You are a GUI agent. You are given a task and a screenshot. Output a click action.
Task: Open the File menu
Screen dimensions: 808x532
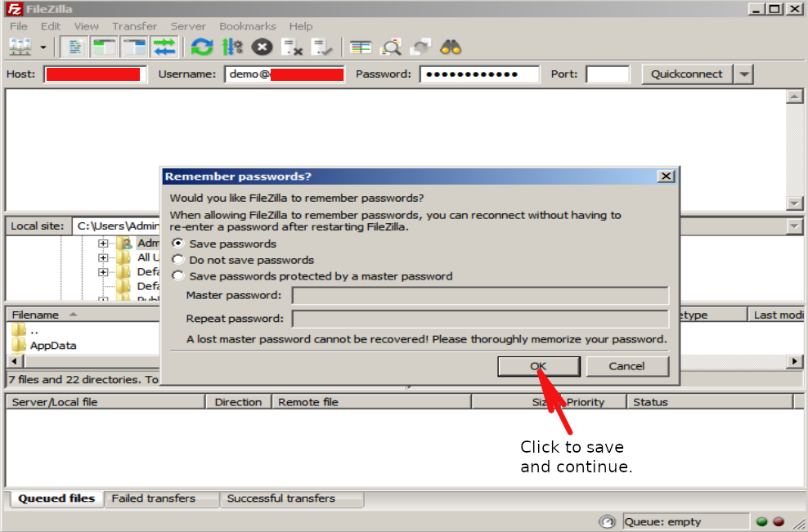[19, 26]
